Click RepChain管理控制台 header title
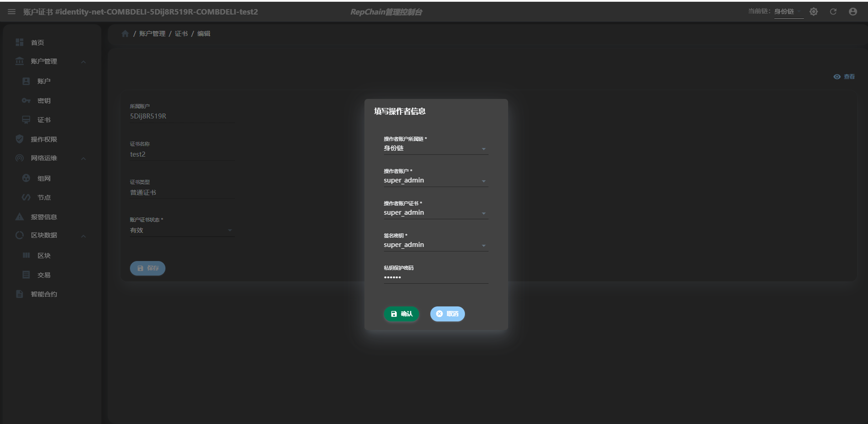 point(386,12)
